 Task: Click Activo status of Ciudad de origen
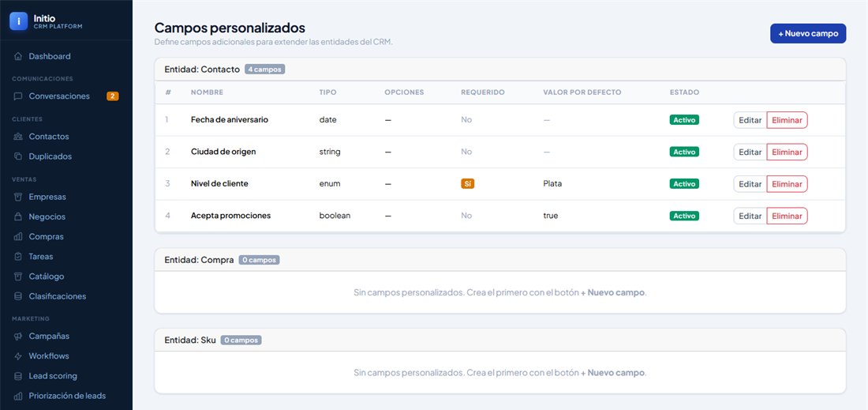click(x=684, y=152)
